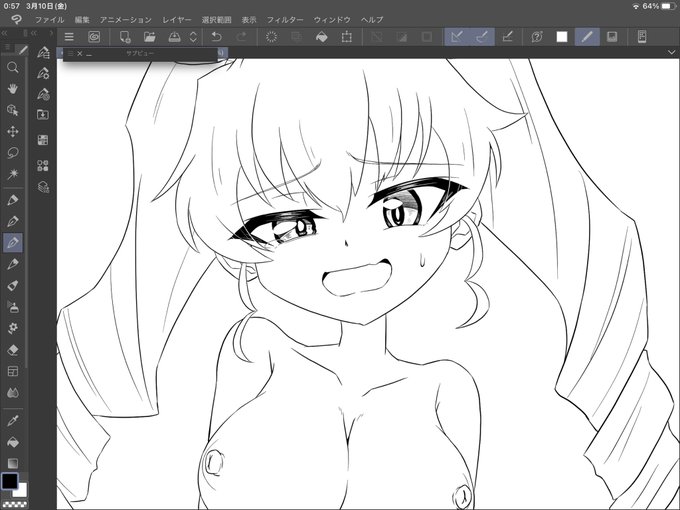This screenshot has width=680, height=510.
Task: Save the canvas with the Save icon
Action: tap(174, 37)
